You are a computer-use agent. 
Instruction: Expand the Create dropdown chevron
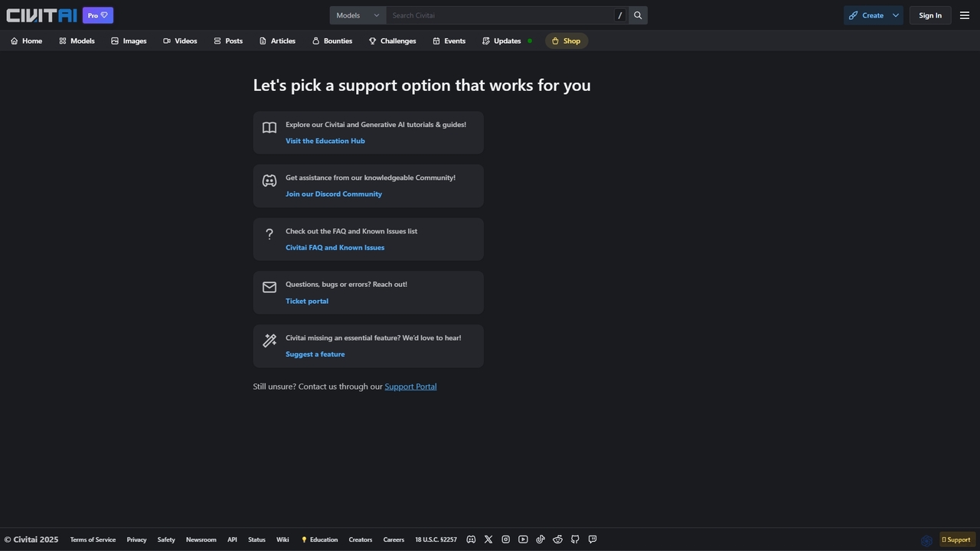point(896,15)
